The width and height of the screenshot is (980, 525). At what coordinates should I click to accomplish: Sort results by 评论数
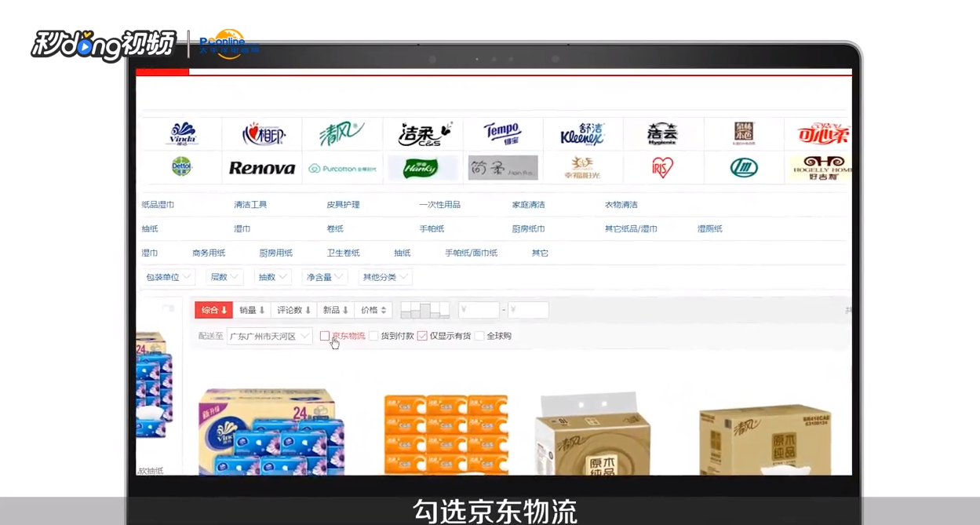[293, 310]
